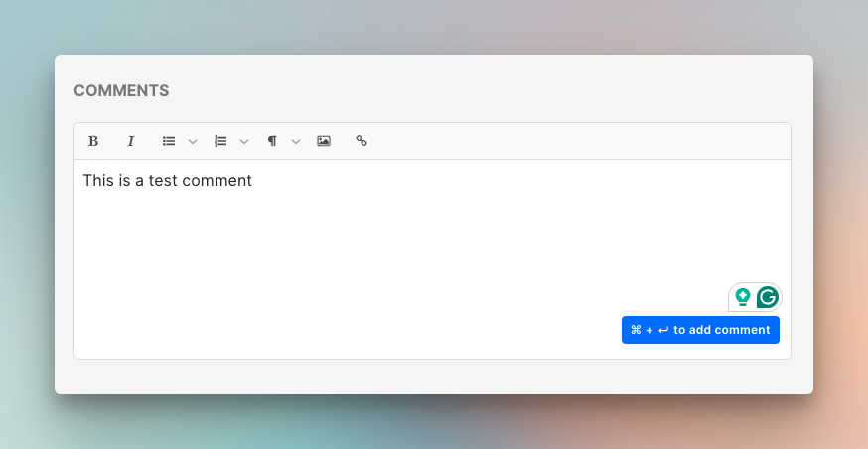This screenshot has height=449, width=868.
Task: Toggle italic formatting in comment toolbar
Action: pos(130,141)
